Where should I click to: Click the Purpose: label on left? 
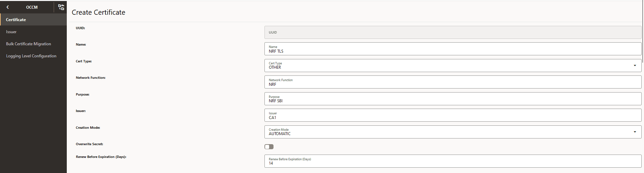[x=83, y=95]
